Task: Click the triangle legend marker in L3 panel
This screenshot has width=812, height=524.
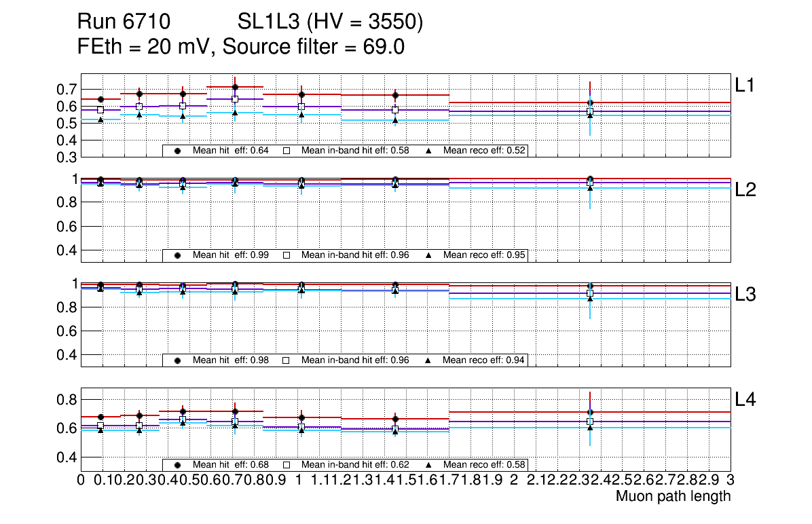Action: coord(428,361)
